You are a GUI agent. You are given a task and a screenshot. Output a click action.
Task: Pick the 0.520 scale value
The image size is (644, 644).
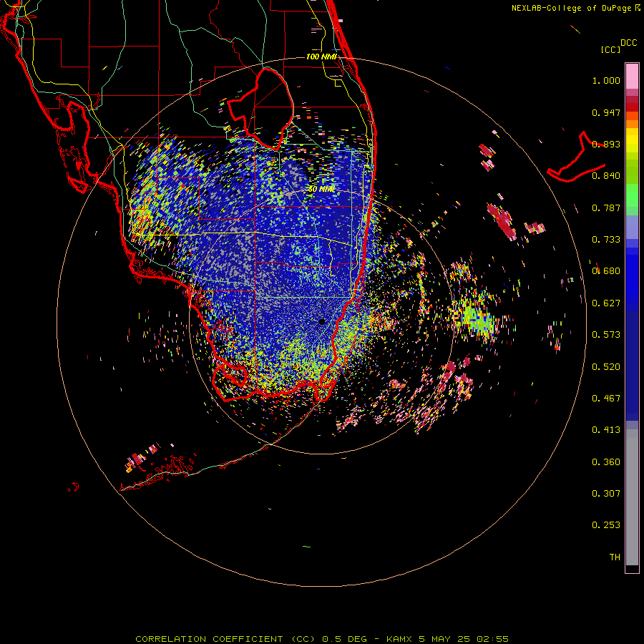(606, 366)
